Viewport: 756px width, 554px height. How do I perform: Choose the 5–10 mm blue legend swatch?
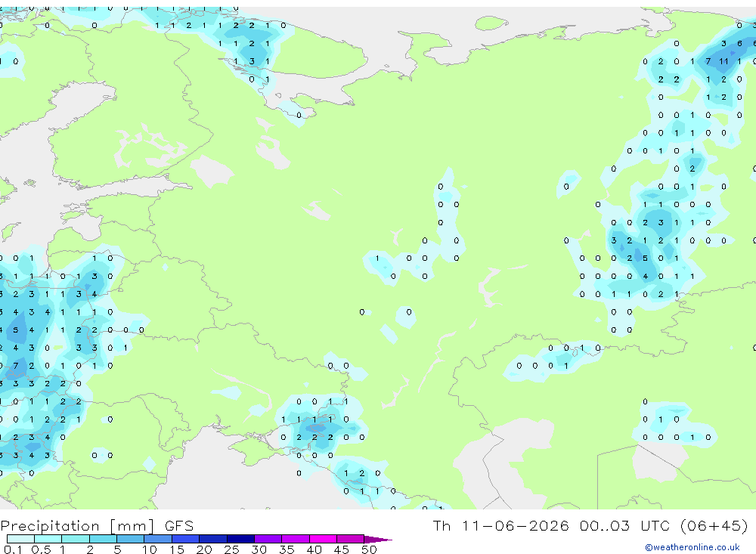point(131,539)
